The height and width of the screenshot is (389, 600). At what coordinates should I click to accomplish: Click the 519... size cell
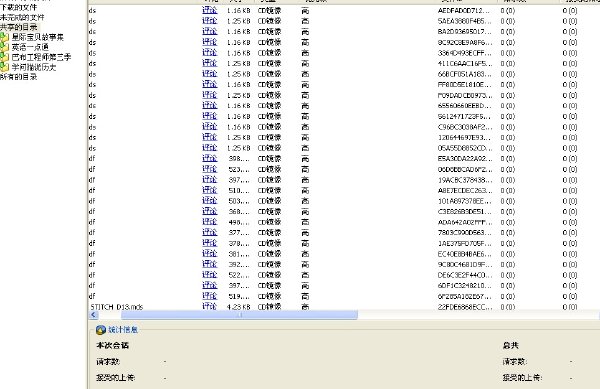point(239,296)
